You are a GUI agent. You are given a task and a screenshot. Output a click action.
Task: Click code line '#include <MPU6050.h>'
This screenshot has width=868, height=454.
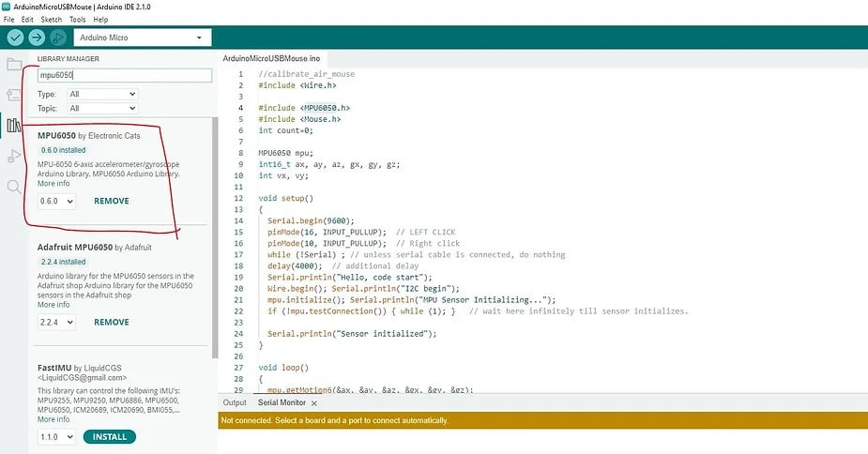(304, 108)
